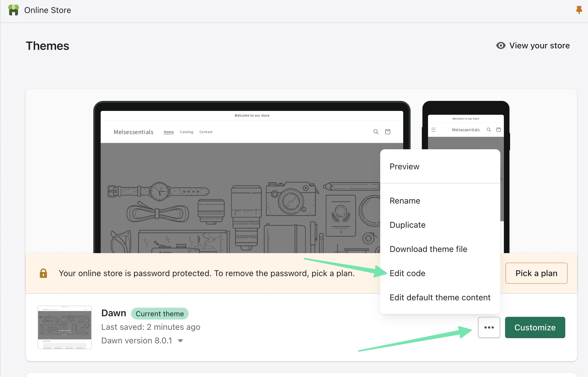Screen dimensions: 588x377
Task: Choose Duplicate in the theme menu
Action: pyautogui.click(x=407, y=225)
